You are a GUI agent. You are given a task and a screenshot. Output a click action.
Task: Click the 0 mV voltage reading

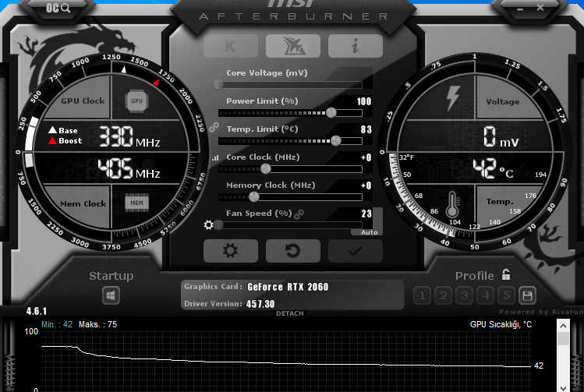tap(501, 136)
